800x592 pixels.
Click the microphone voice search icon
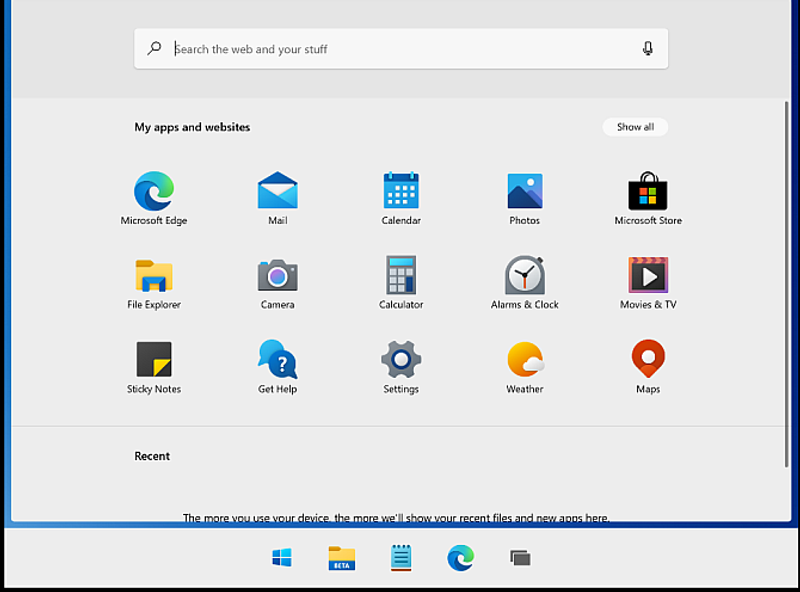click(647, 48)
